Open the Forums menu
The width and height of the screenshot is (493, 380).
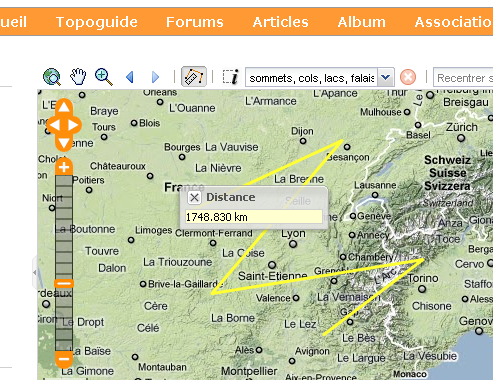(x=195, y=22)
